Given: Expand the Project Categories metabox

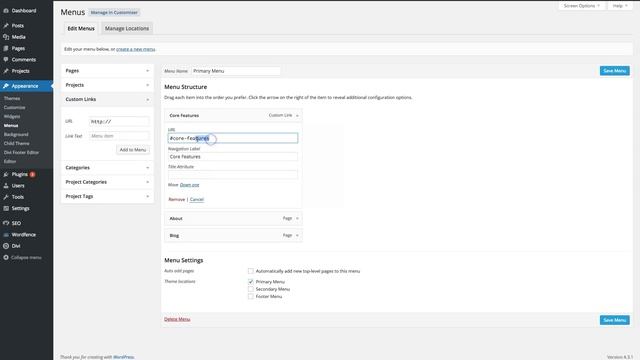Looking at the screenshot, I should click(147, 182).
